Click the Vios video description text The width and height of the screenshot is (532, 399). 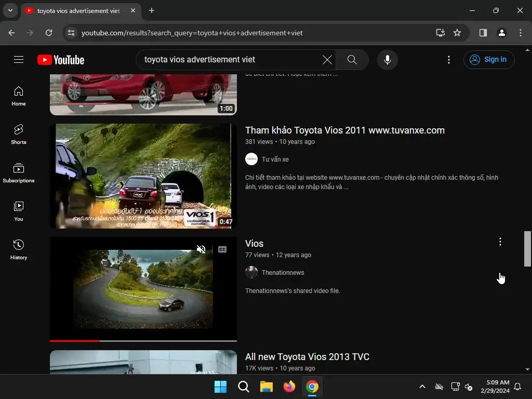(292, 291)
